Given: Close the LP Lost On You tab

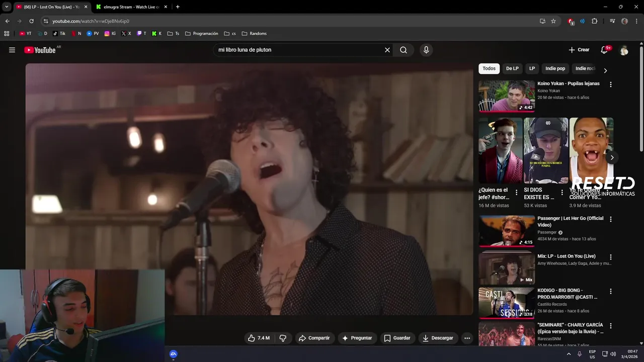Looking at the screenshot, I should point(86,7).
